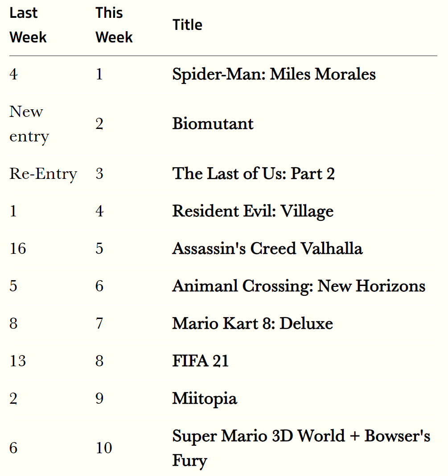Screen dimensions: 448x476
Task: Click the 'This Week' column header
Action: [114, 25]
